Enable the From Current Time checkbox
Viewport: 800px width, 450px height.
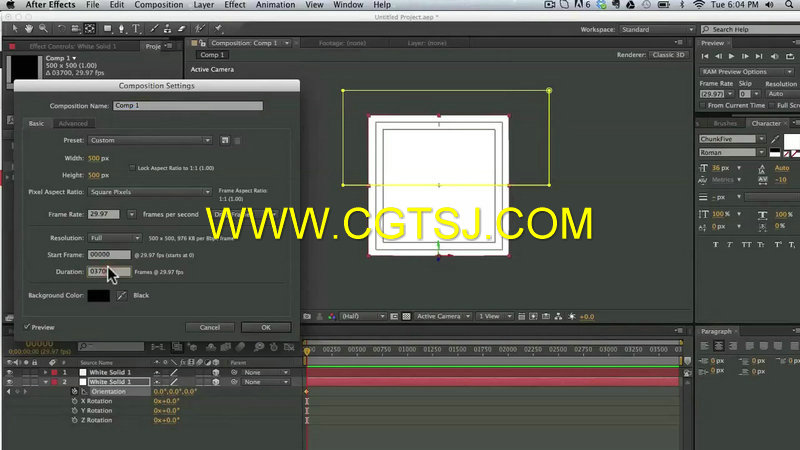(703, 105)
